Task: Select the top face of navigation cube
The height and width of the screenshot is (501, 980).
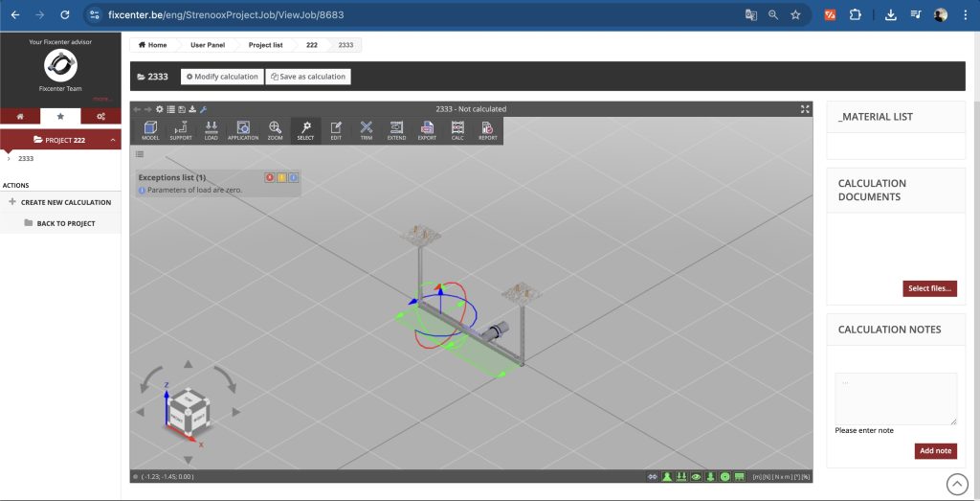Action: point(189,398)
